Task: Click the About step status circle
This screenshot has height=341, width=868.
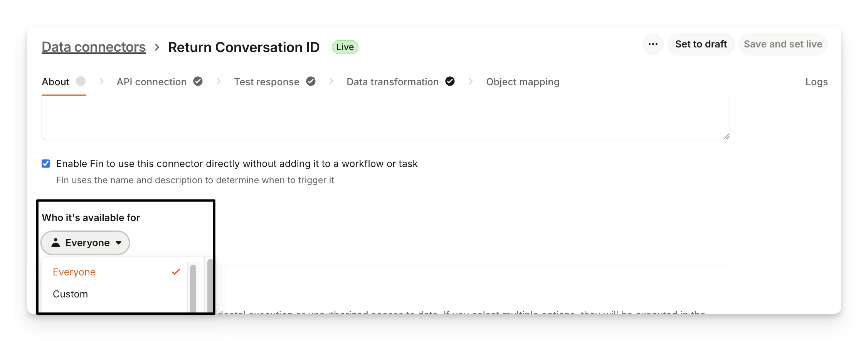Action: [81, 81]
